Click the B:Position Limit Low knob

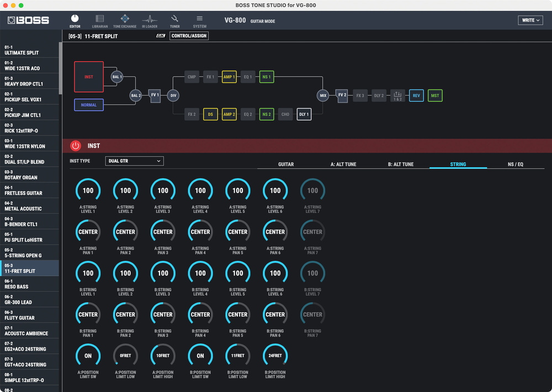[237, 356]
